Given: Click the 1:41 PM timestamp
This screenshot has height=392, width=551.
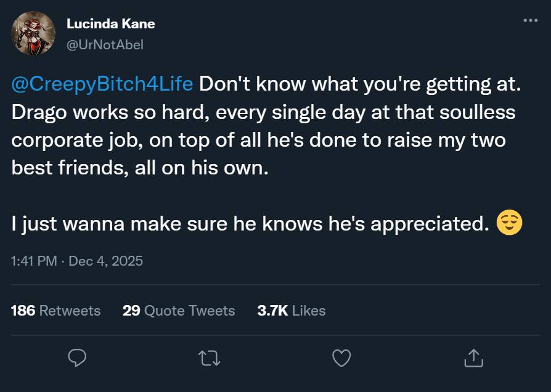Looking at the screenshot, I should tap(35, 261).
